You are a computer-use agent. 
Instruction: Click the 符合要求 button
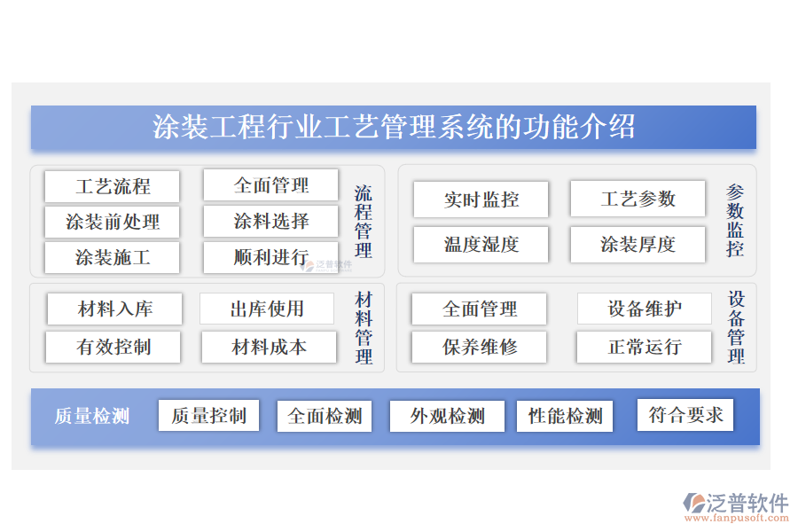tap(685, 414)
